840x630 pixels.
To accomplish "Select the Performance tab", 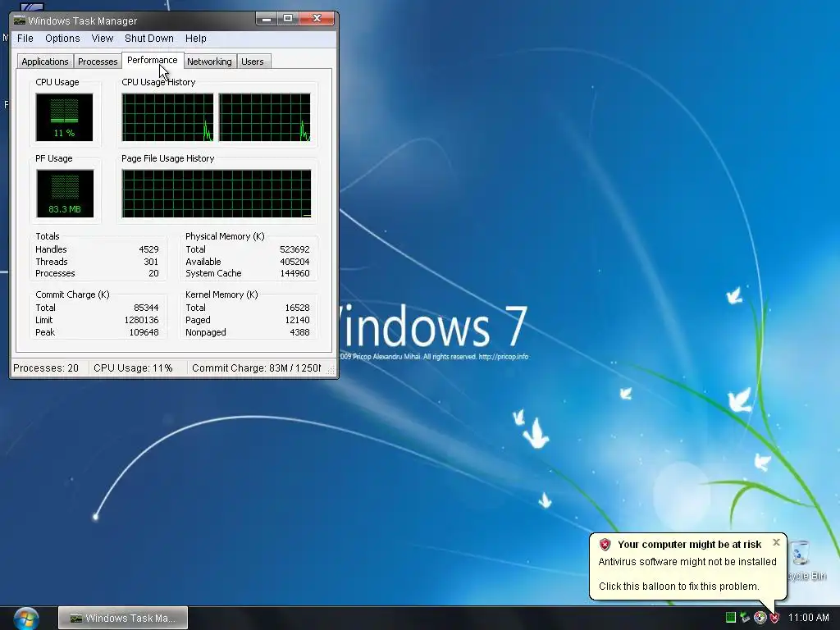I will (153, 60).
